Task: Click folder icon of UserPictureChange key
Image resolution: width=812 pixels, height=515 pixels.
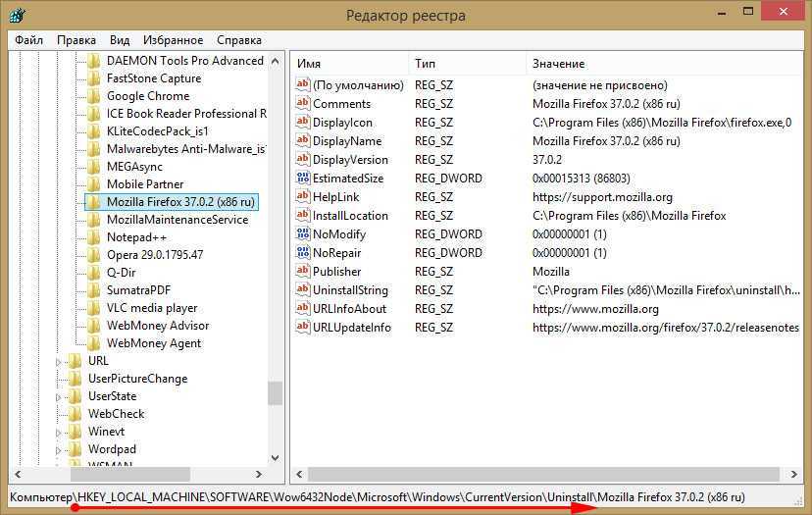Action: [x=76, y=379]
